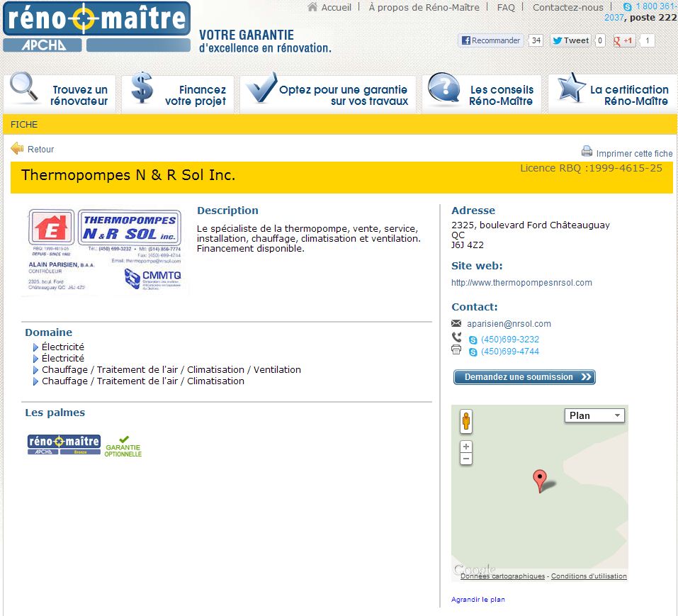Click Skype icon beside (450)699-4744
The height and width of the screenshot is (616, 678).
click(473, 352)
